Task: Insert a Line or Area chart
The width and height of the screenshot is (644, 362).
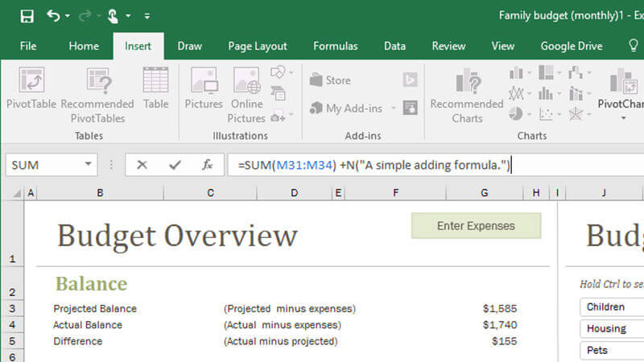Action: point(516,94)
